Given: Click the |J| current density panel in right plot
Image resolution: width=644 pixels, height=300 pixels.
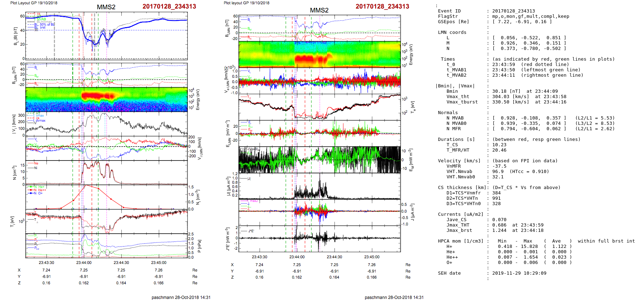Looking at the screenshot, I should click(x=319, y=186).
